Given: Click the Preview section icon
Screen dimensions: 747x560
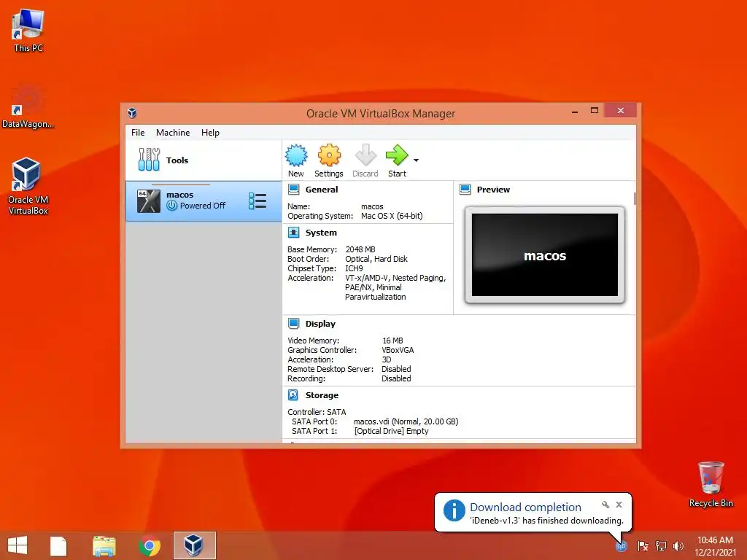Looking at the screenshot, I should click(465, 190).
